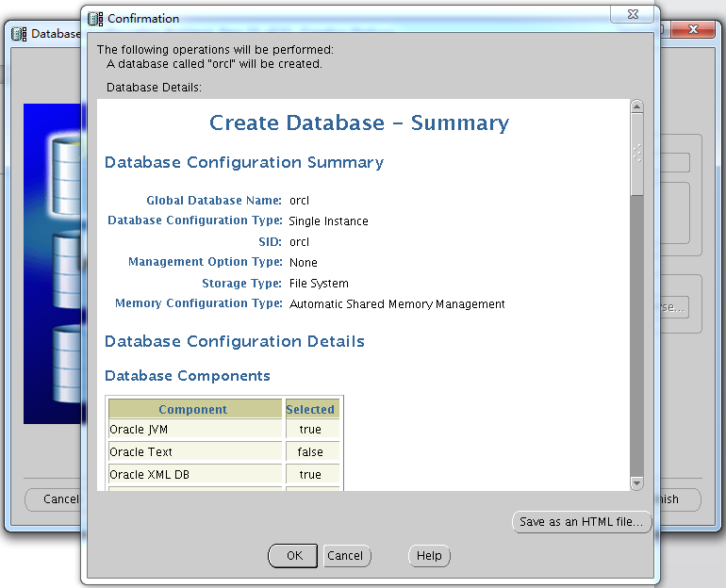Click the Storage Type label
Viewport: 726px width, 588px height.
(241, 283)
